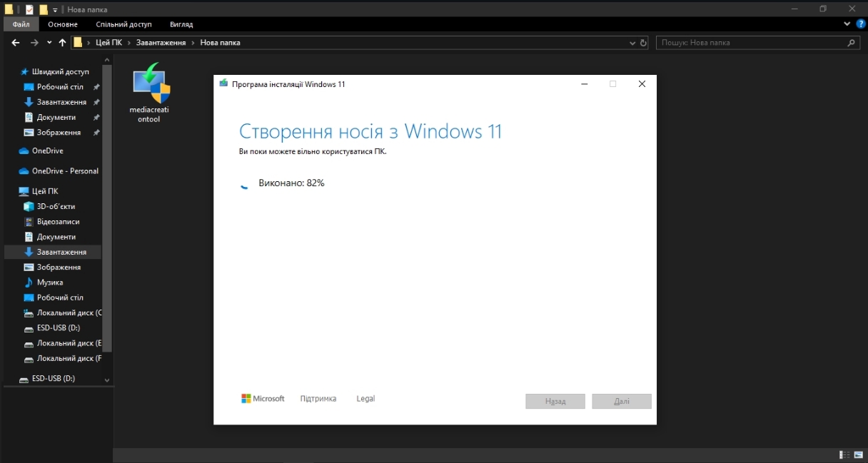This screenshot has height=463, width=868.
Task: Open OneDrive - Personal in the sidebar
Action: 65,171
